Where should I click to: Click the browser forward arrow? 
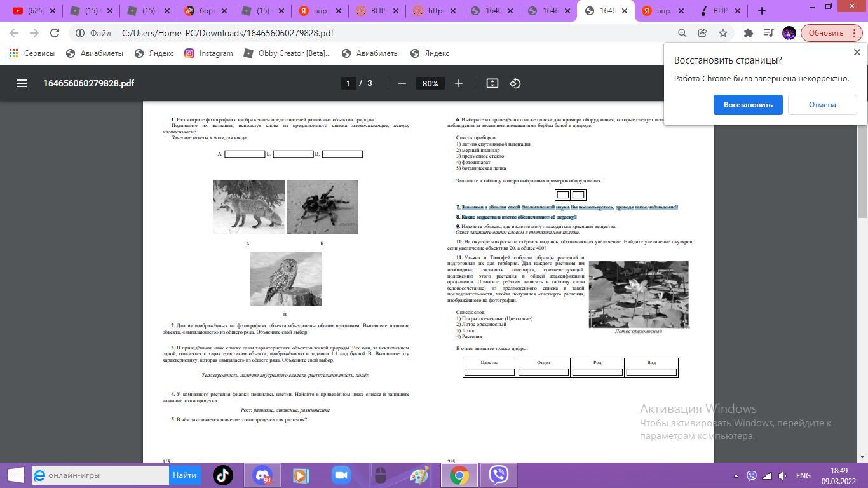(x=34, y=33)
